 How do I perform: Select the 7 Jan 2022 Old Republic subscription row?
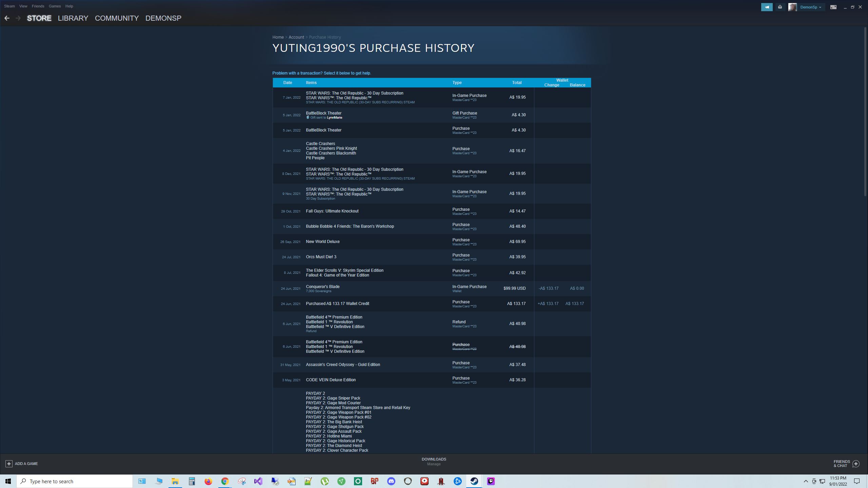[432, 97]
